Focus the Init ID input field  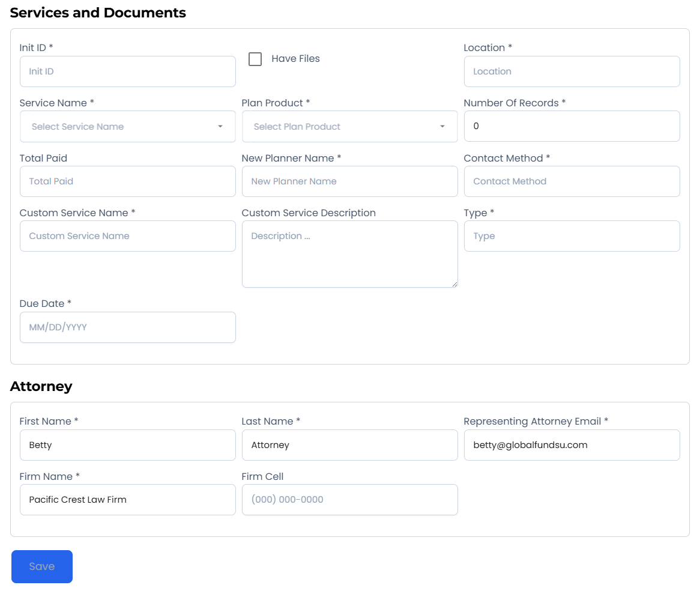(127, 71)
